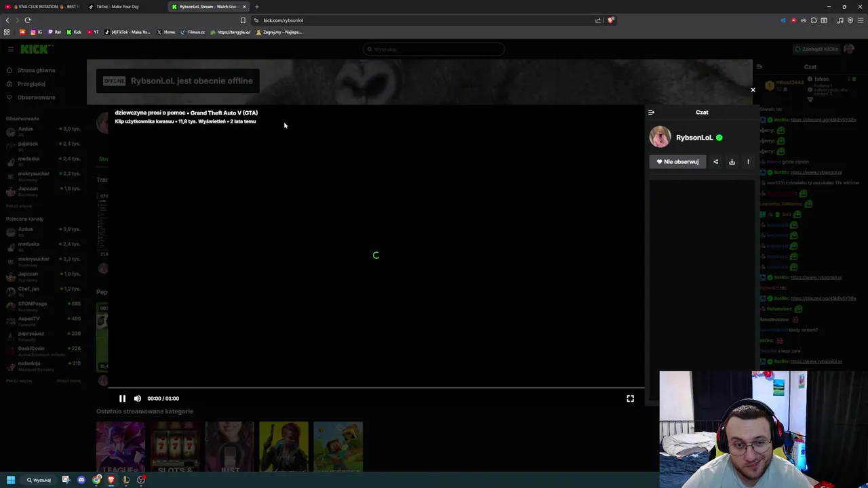
Task: Open a new browser tab
Action: tap(257, 7)
